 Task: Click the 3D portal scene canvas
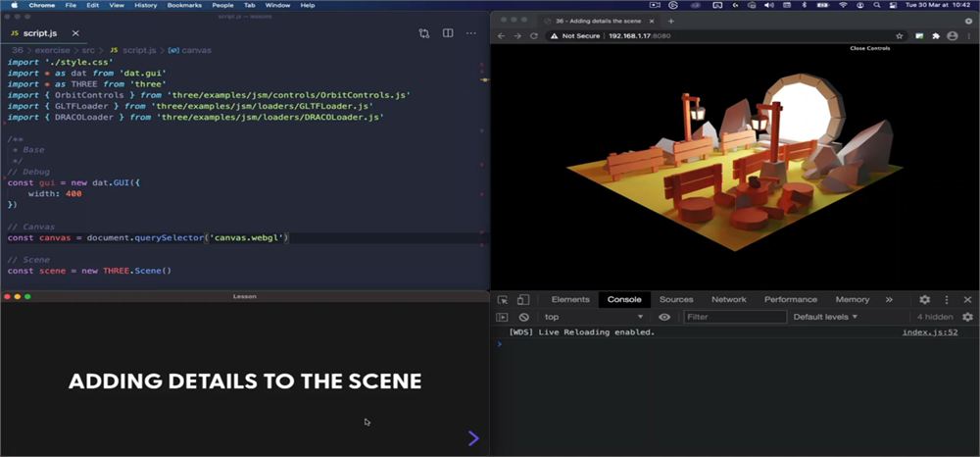735,168
